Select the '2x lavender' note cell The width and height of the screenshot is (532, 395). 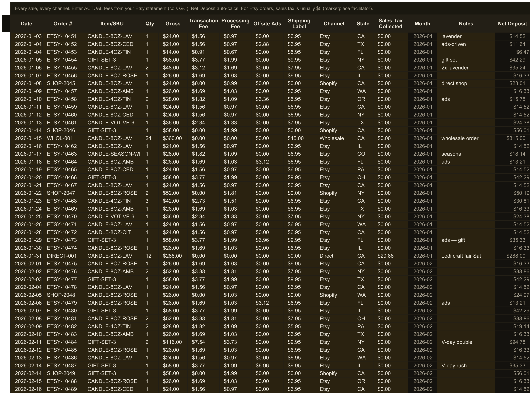(466, 68)
